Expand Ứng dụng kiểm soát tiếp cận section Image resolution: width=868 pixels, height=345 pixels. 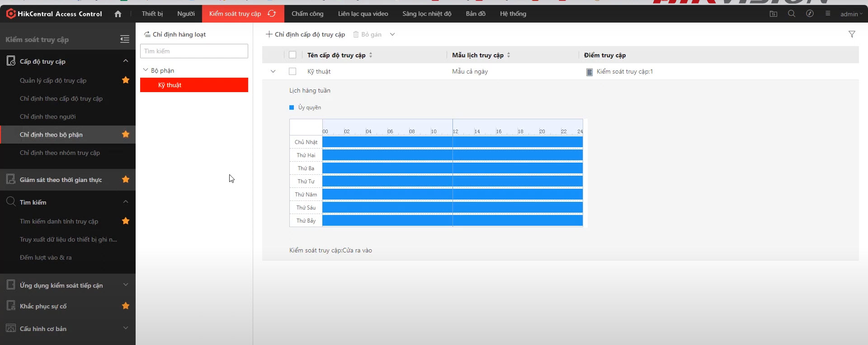coord(126,285)
